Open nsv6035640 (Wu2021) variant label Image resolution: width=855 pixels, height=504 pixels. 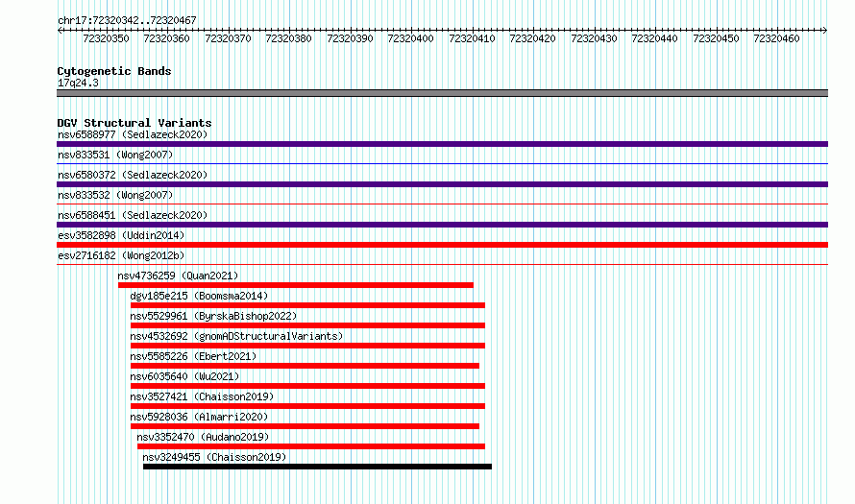click(x=184, y=376)
